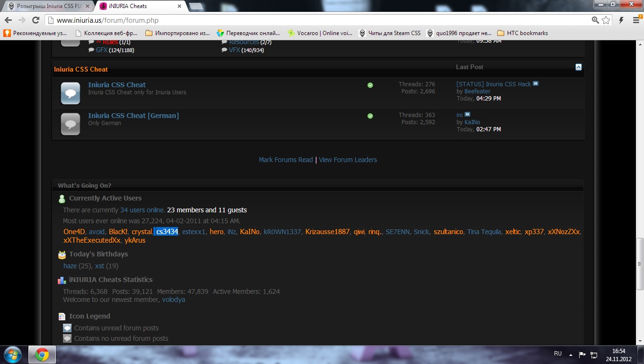
Task: Open user xXTheExecutedXx's profile
Action: coord(92,240)
